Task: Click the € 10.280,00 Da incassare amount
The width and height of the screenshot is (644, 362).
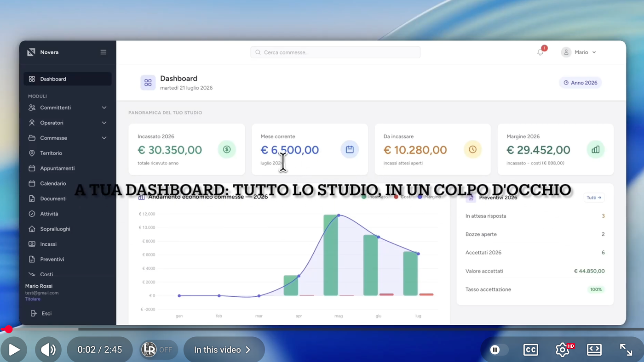Action: 415,150
